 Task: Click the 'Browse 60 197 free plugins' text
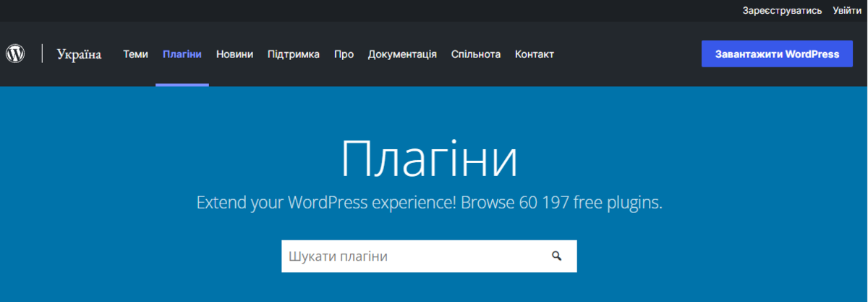[561, 202]
